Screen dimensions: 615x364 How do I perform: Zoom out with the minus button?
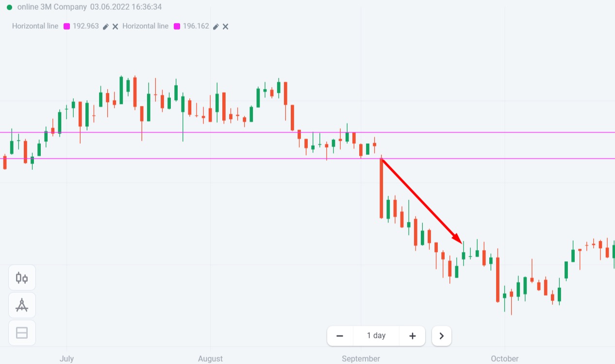pos(340,336)
